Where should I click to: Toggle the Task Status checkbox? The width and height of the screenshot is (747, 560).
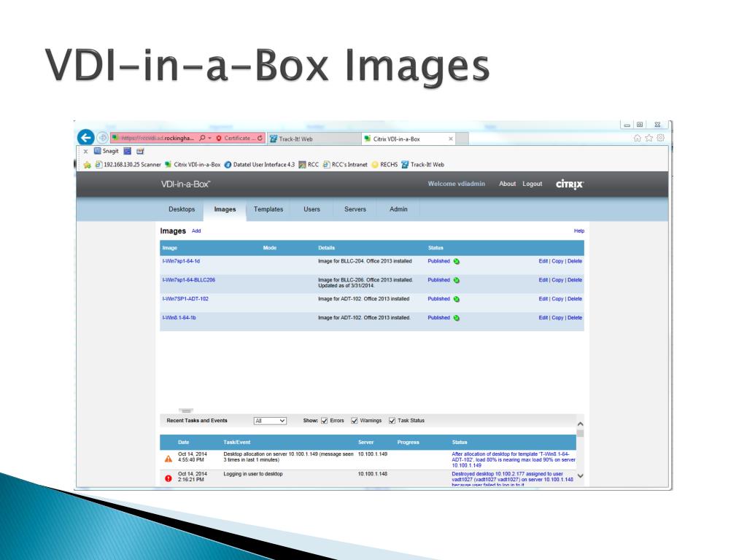click(392, 421)
